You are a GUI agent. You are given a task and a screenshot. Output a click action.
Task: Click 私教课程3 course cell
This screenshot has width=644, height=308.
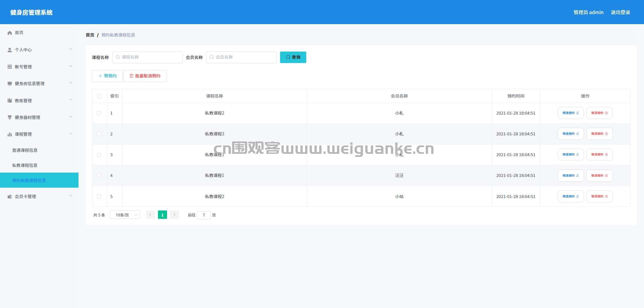click(x=215, y=134)
